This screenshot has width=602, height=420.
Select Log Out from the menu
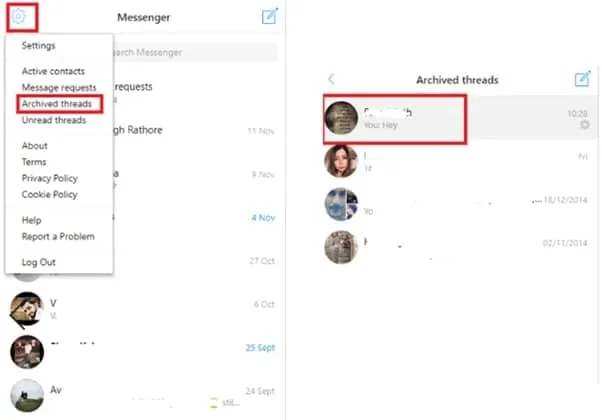pyautogui.click(x=38, y=262)
